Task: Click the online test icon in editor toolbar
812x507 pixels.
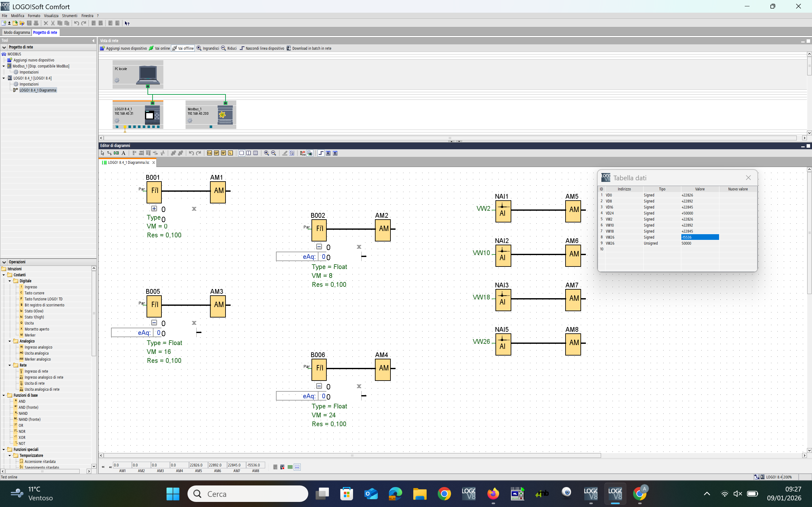Action: [310, 153]
